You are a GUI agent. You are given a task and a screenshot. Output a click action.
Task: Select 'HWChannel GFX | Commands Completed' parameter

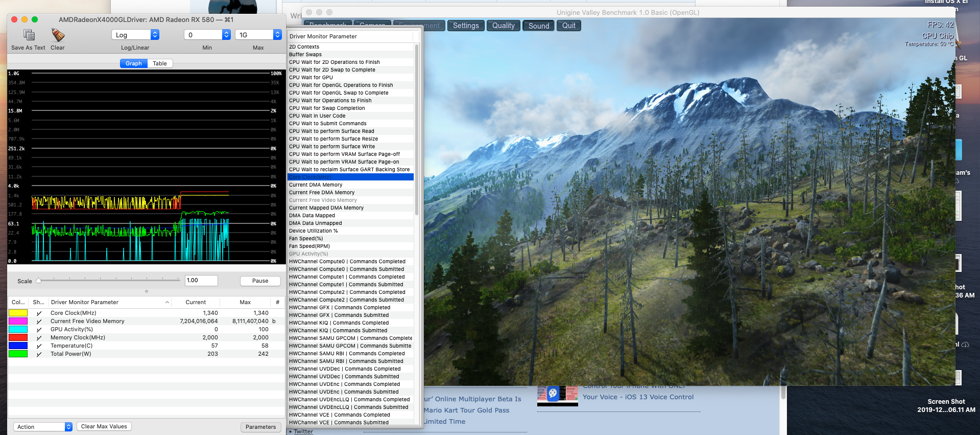pyautogui.click(x=350, y=307)
